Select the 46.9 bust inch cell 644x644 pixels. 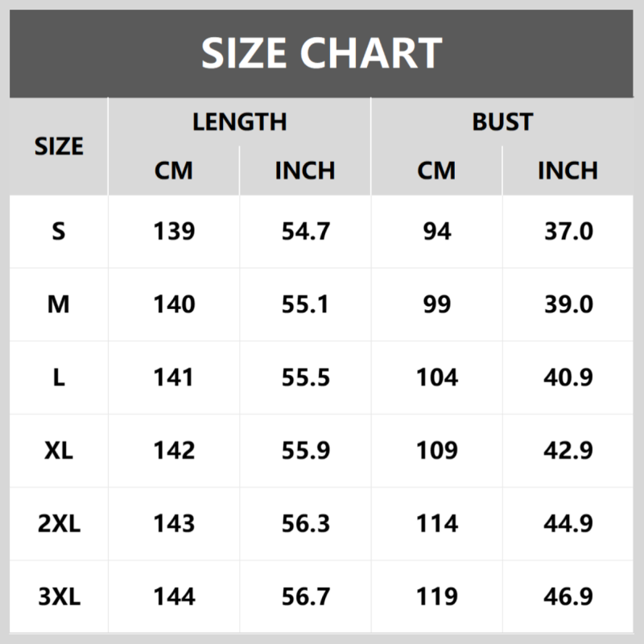pos(568,597)
